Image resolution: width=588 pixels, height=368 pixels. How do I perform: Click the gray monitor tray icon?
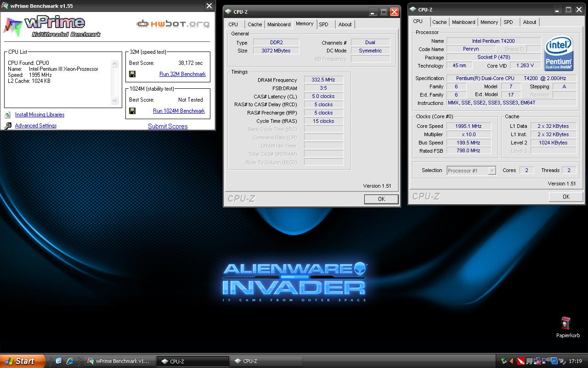pos(529,361)
